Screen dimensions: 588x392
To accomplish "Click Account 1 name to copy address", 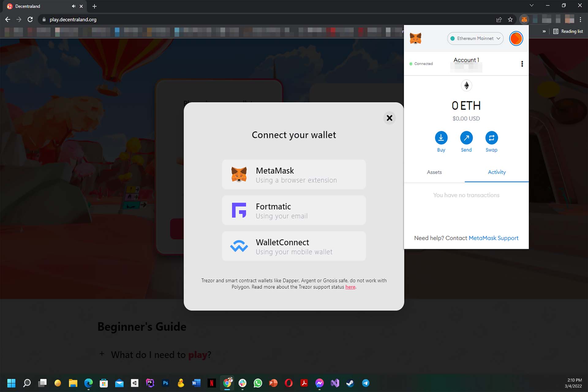I will [x=466, y=60].
